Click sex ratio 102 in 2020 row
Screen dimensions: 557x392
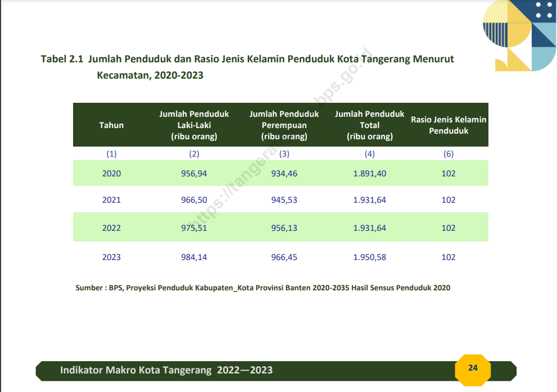[x=449, y=174]
